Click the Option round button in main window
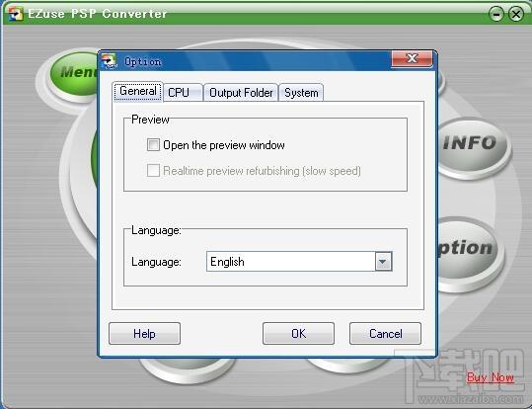The image size is (532, 409). [x=467, y=250]
